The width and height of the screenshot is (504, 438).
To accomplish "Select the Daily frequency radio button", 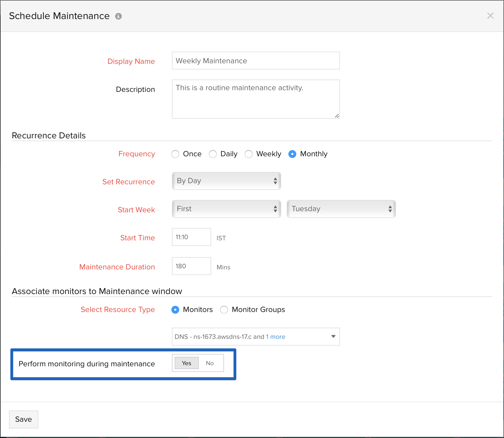I will click(213, 154).
